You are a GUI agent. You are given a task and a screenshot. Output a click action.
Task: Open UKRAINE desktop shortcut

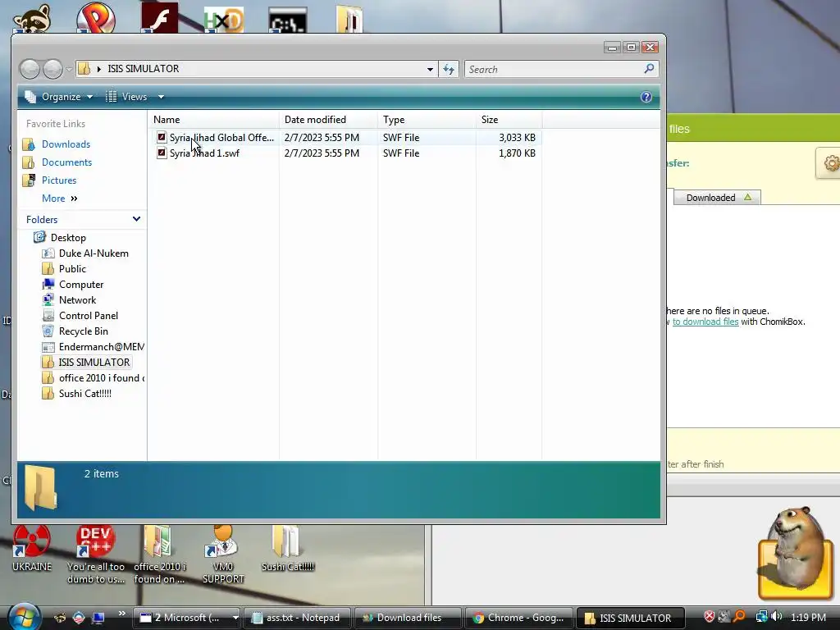[x=32, y=549]
